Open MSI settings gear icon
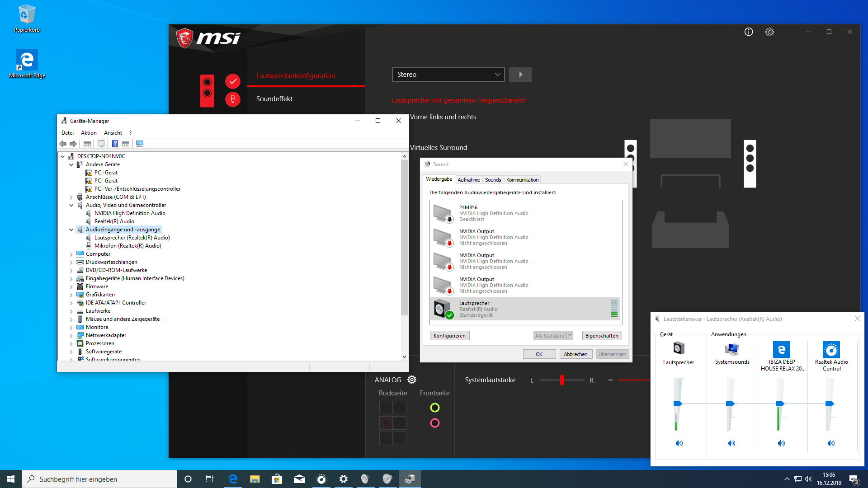Screen dimensions: 868x488 click(769, 32)
